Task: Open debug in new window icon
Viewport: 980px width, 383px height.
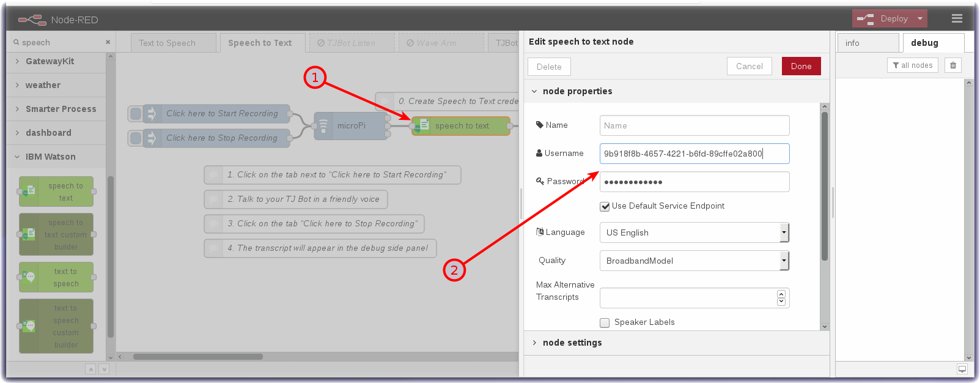Action: tap(962, 369)
